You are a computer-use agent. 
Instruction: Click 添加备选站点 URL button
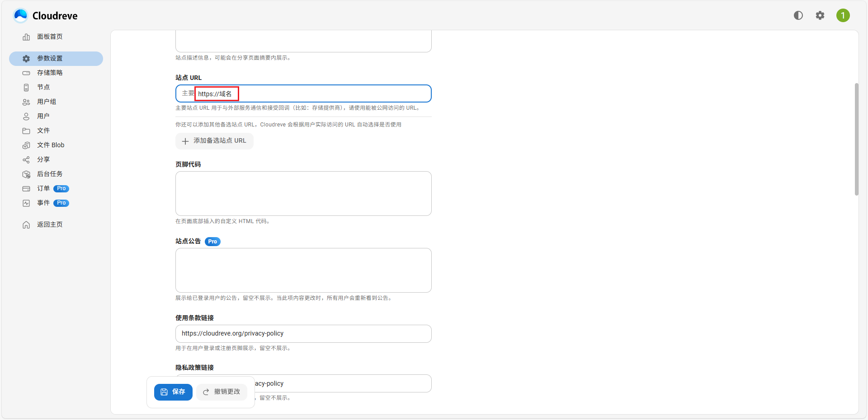(x=214, y=141)
